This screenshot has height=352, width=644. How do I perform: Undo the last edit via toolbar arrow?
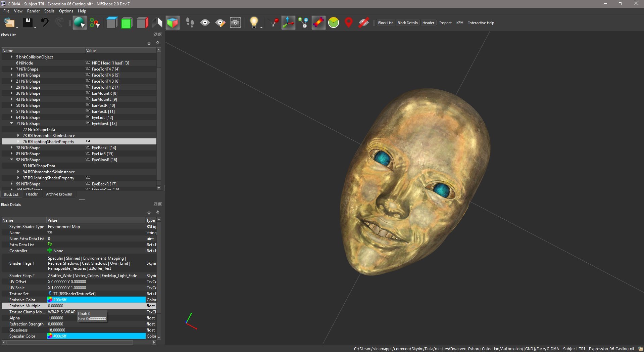45,23
